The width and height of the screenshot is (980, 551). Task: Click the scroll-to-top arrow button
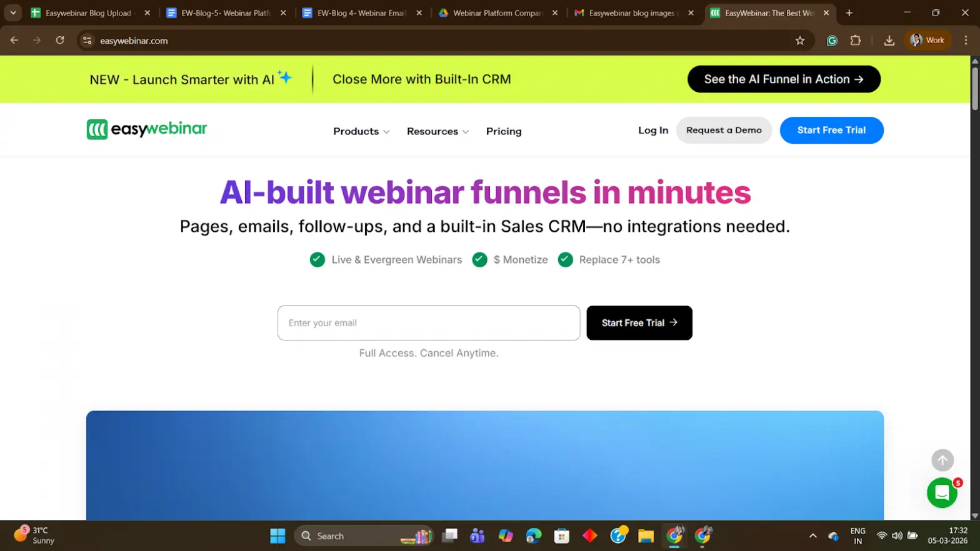(942, 460)
